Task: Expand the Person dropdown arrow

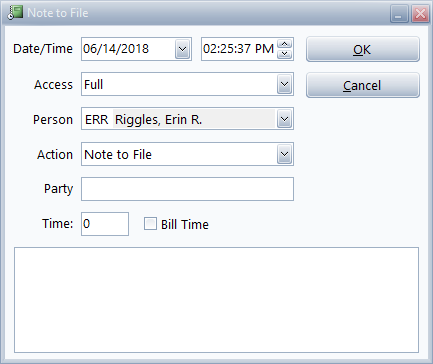Action: point(284,119)
